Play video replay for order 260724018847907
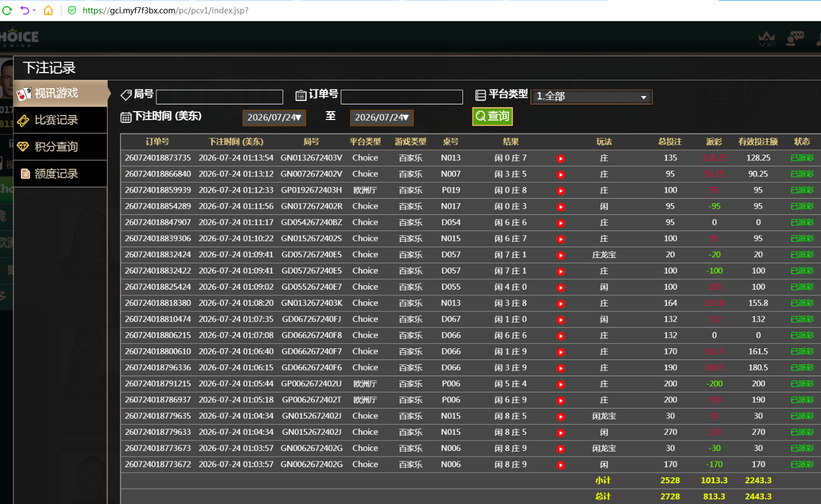Viewport: 821px width, 504px height. (x=561, y=223)
